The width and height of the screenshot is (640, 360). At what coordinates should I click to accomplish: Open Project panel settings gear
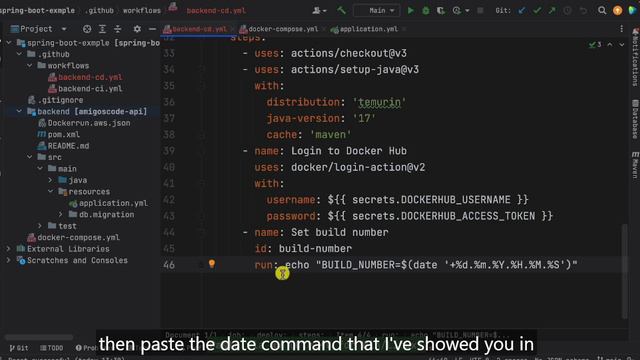pyautogui.click(x=137, y=29)
